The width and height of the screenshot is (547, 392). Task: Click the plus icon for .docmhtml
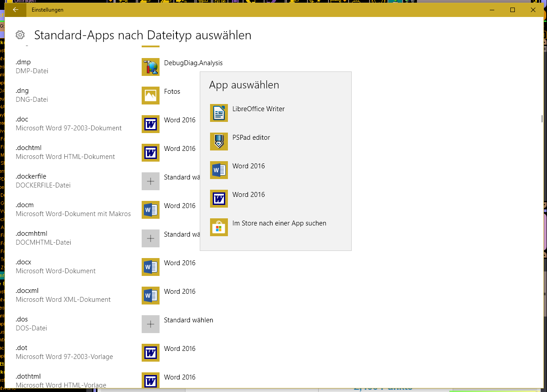coord(151,238)
